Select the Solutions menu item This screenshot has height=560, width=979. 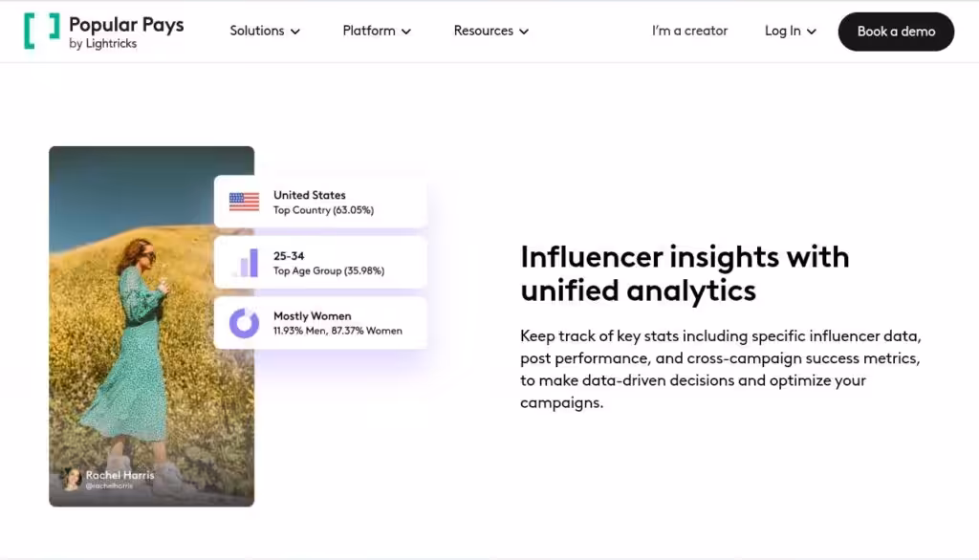256,31
